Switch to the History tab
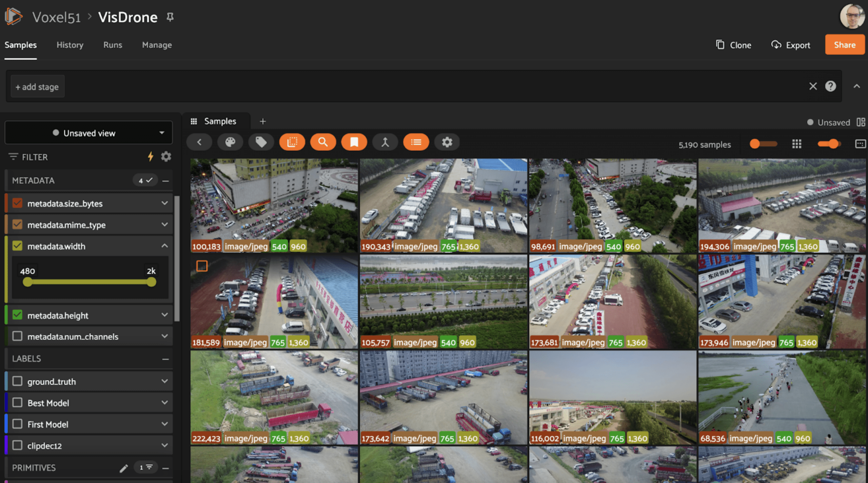 pos(70,45)
